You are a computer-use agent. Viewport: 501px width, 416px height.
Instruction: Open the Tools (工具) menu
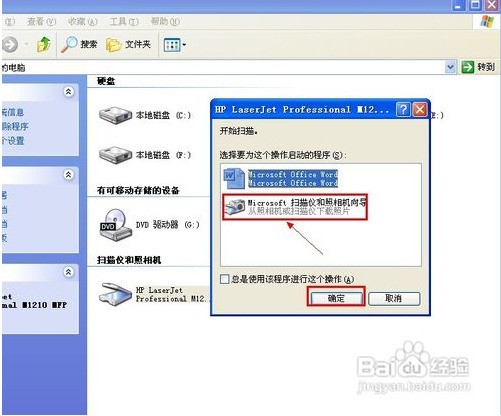coord(124,22)
